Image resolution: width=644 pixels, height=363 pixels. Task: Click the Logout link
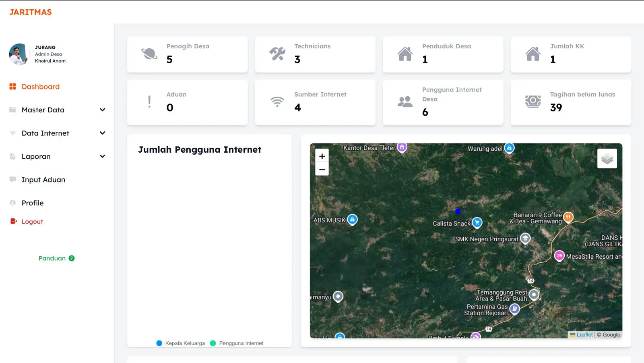pyautogui.click(x=32, y=222)
